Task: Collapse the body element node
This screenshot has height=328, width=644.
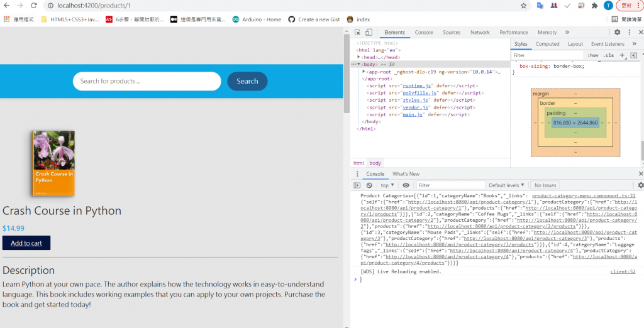Action: 358,65
